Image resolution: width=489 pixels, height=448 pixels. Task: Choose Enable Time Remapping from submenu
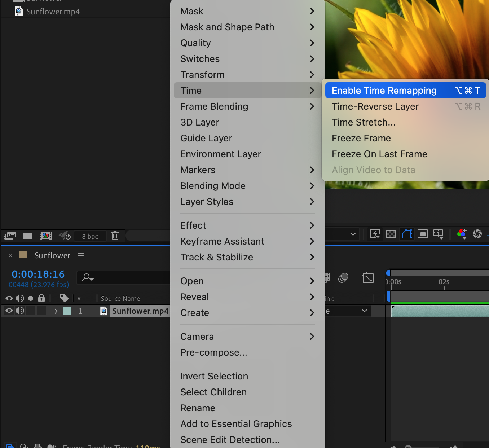click(x=384, y=91)
